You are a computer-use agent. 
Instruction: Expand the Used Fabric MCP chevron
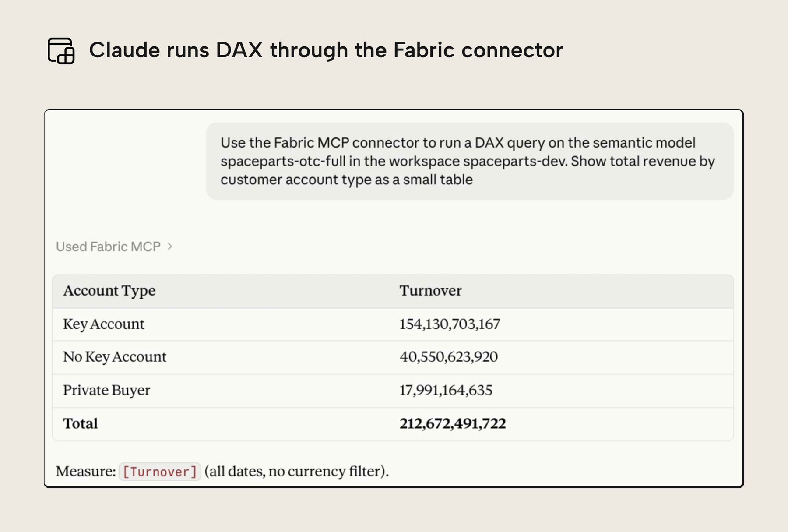[170, 247]
